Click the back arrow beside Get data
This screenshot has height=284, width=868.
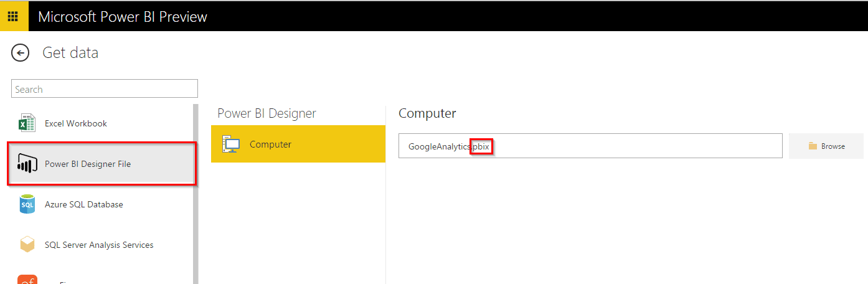[x=21, y=54]
